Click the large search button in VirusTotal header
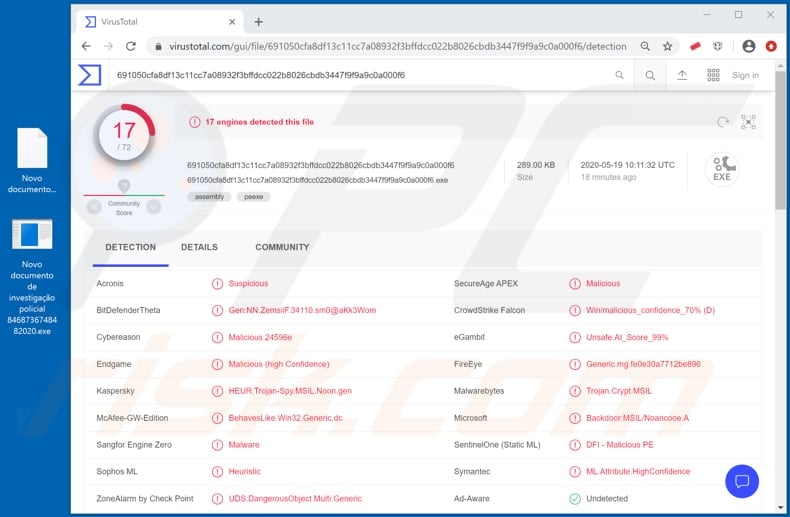The image size is (790, 517). pyautogui.click(x=650, y=75)
